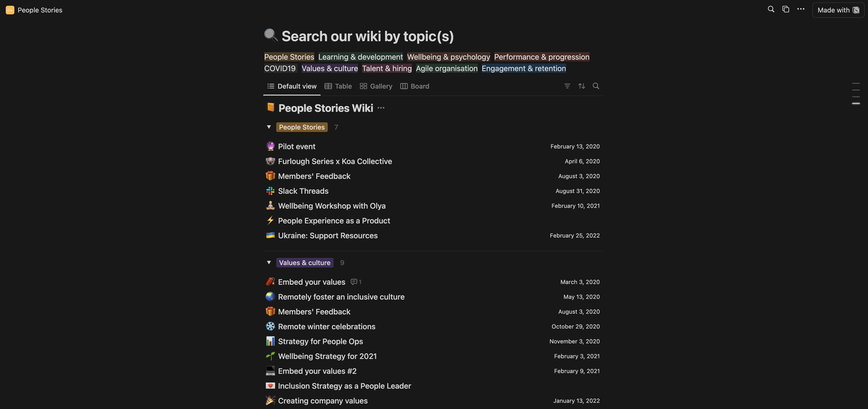Click the database search magnifier icon
868x409 pixels.
(x=596, y=86)
